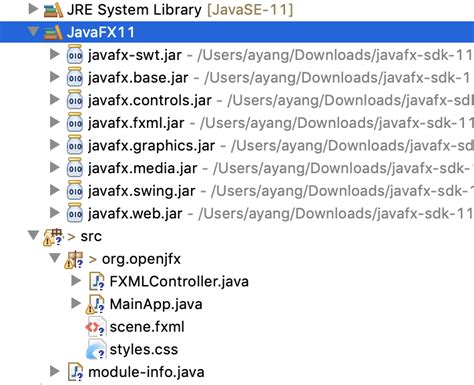
Task: Expand the javafx.web.jar entry
Action: 54,213
